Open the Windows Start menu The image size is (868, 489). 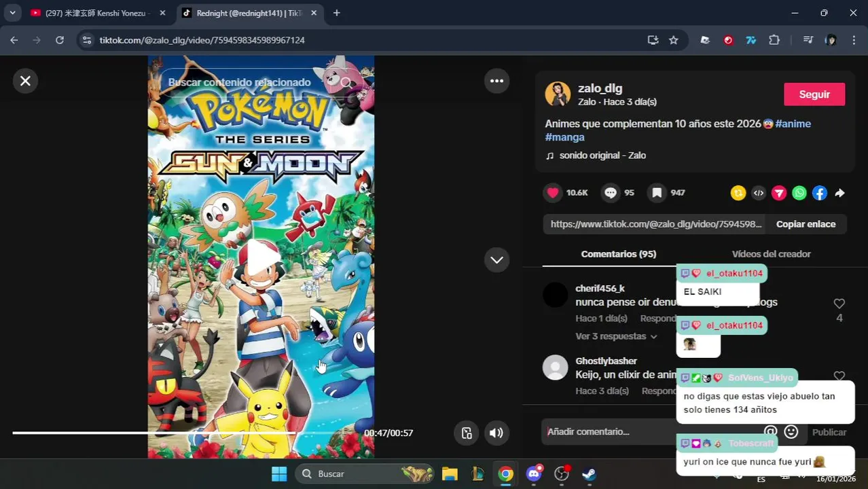click(x=279, y=474)
